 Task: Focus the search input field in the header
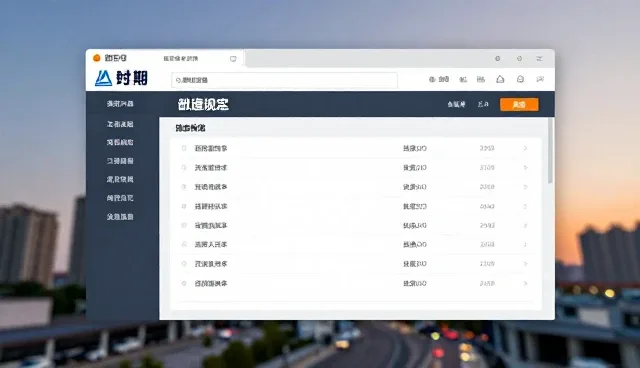click(x=284, y=80)
